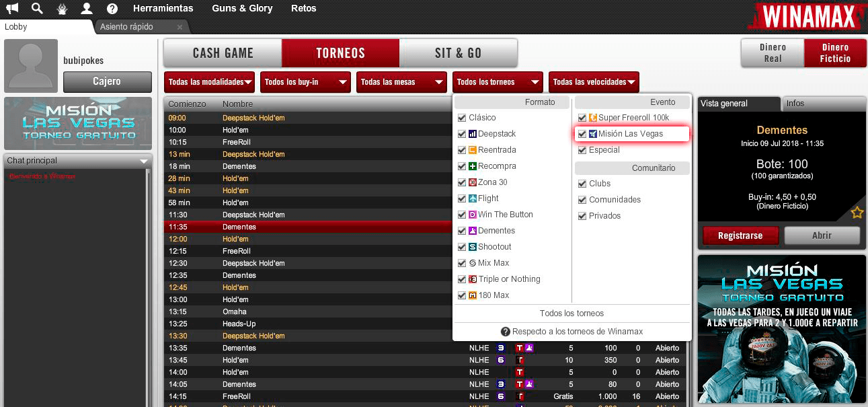The height and width of the screenshot is (407, 868).
Task: Expand the Todas las velocidades filter
Action: [x=594, y=82]
